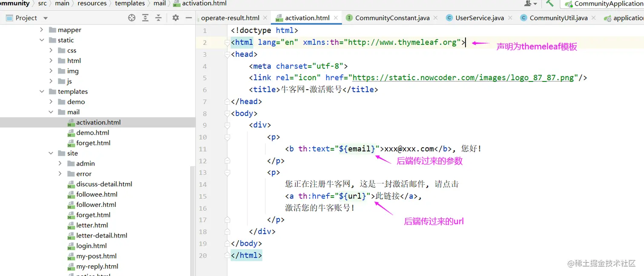Close the CommunityConstant.java tab
644x276 pixels.
[435, 18]
